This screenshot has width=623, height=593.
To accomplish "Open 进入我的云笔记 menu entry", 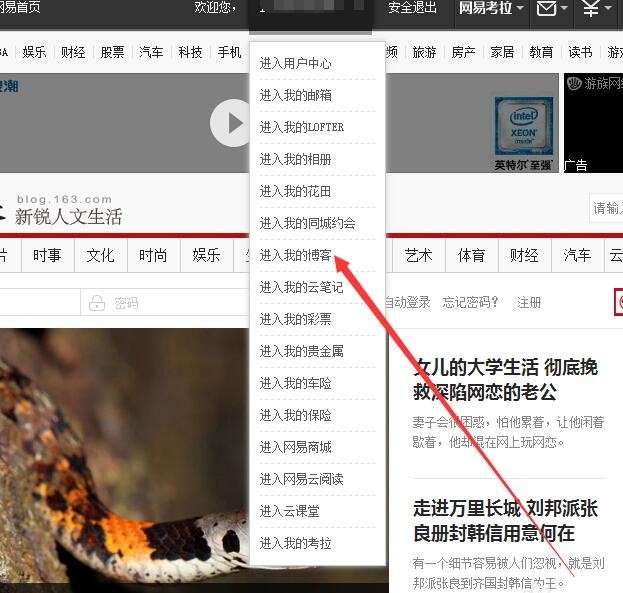I will (x=301, y=287).
